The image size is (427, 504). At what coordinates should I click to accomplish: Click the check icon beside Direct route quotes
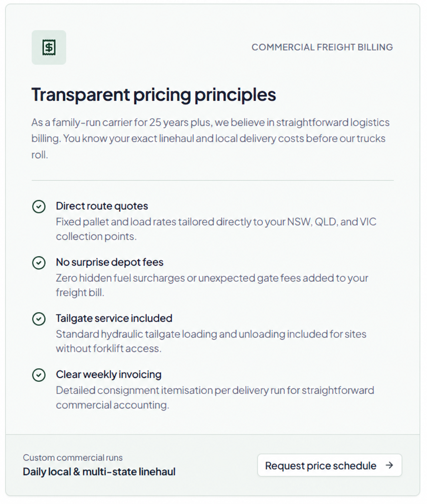[39, 206]
